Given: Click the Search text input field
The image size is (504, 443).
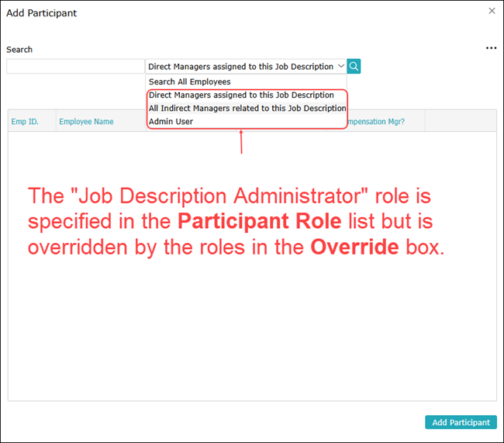Looking at the screenshot, I should point(75,67).
